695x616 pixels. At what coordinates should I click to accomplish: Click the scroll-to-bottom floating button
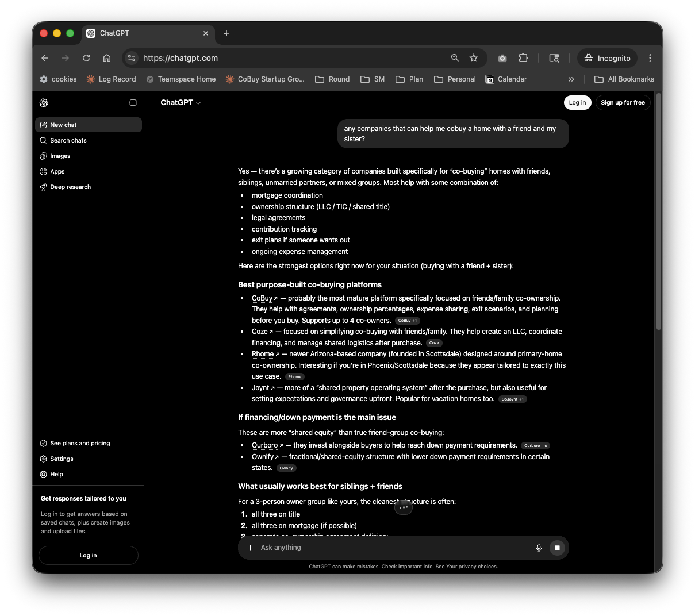click(404, 507)
